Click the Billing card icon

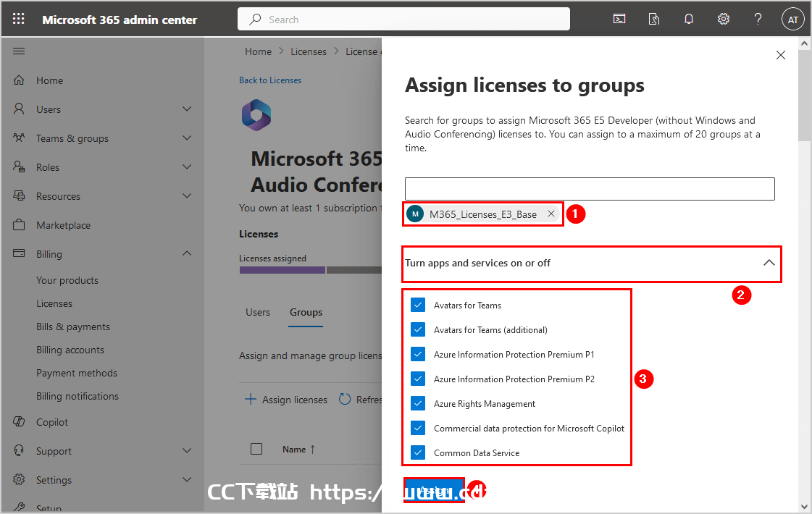[19, 253]
